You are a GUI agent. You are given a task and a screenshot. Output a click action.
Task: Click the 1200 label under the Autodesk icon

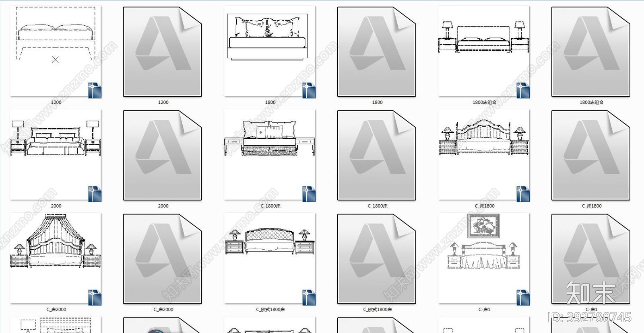[x=163, y=102]
